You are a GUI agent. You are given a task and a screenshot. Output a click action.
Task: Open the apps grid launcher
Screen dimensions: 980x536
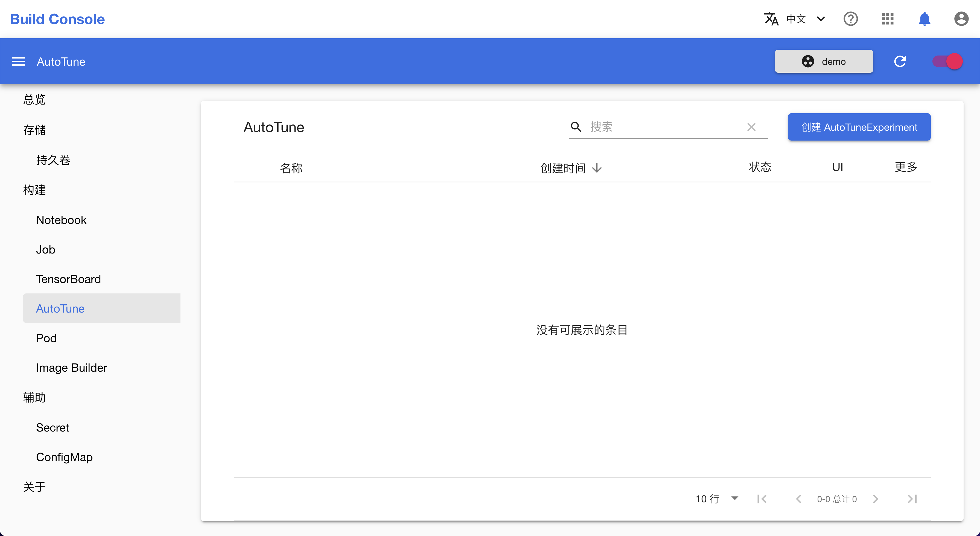coord(888,19)
